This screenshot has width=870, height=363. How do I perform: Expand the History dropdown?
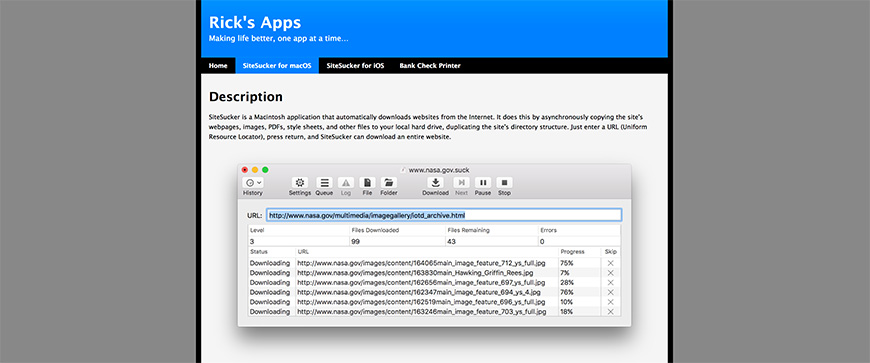(254, 183)
